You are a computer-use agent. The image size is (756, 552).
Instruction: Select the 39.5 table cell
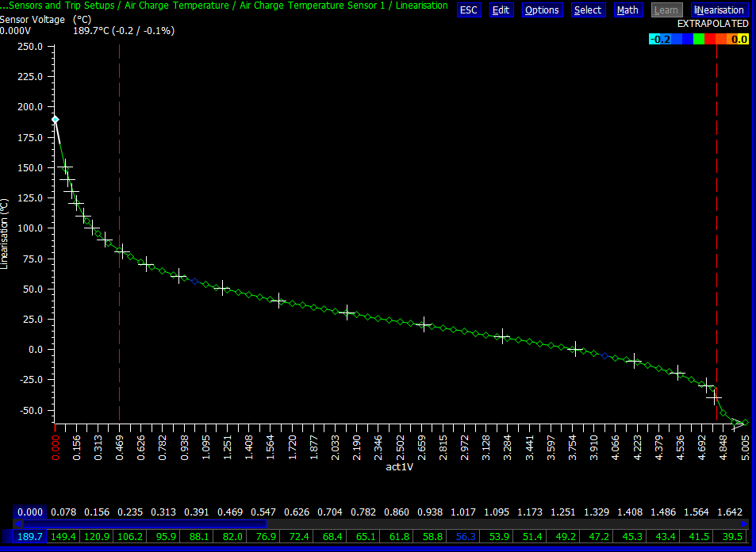tap(733, 537)
